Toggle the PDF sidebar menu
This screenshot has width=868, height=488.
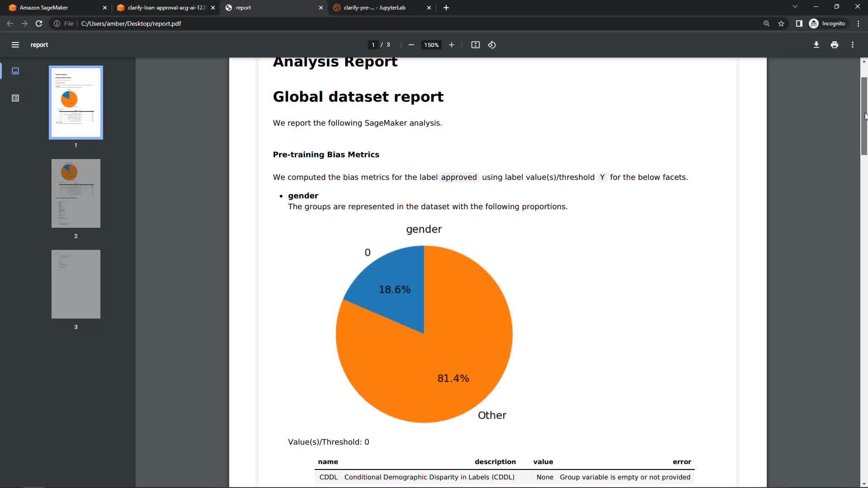(x=15, y=45)
